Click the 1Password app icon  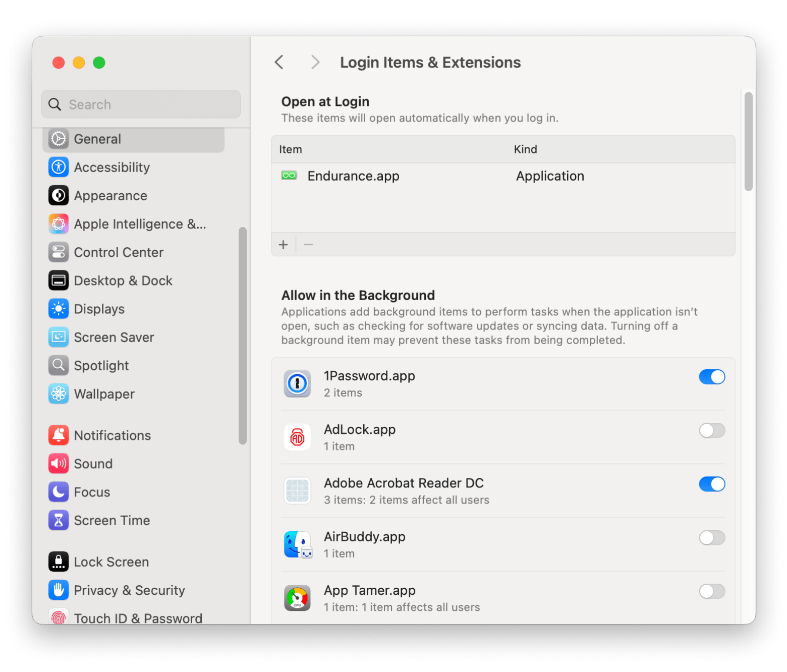pyautogui.click(x=297, y=383)
